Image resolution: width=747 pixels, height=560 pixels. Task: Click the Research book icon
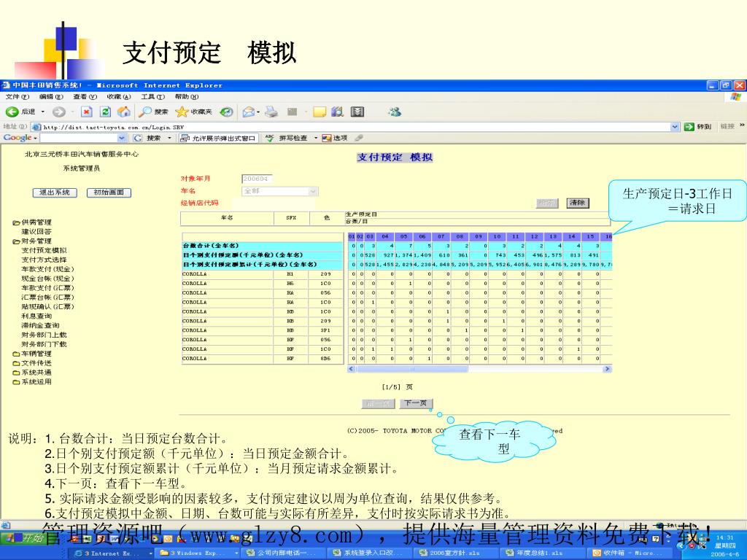[x=337, y=112]
